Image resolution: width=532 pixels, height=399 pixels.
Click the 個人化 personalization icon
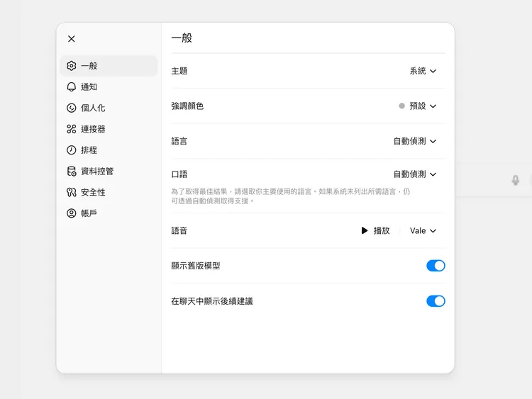[71, 108]
